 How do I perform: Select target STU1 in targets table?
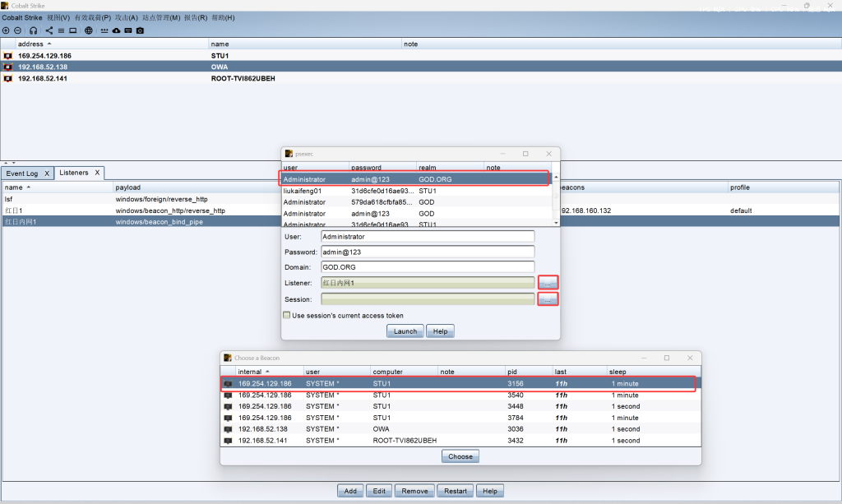[421, 56]
